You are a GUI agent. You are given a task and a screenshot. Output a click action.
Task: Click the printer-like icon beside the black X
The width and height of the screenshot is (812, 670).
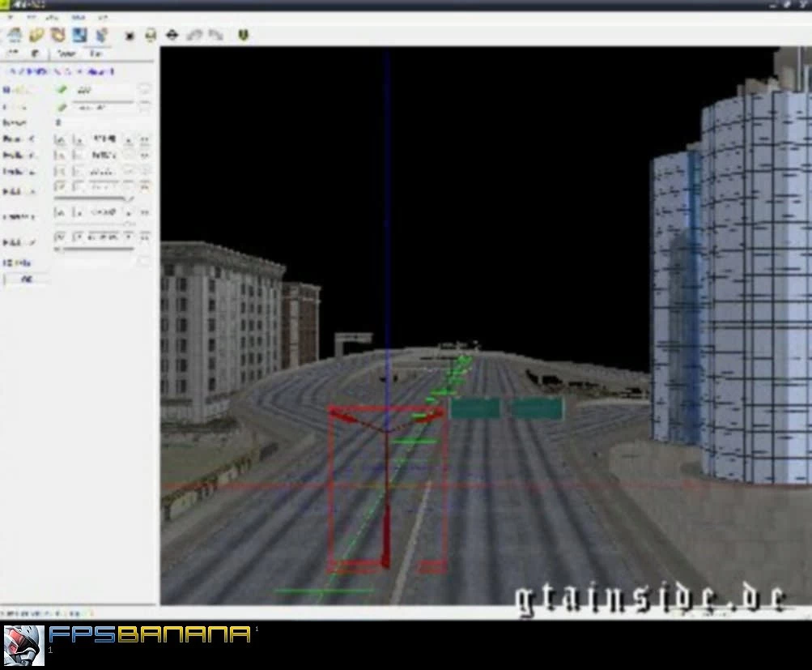pos(151,35)
